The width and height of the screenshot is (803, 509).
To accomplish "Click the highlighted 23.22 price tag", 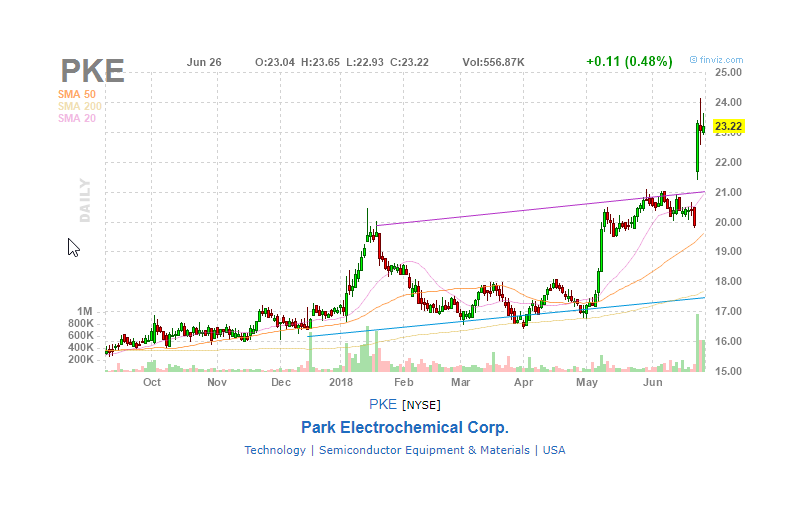I will pyautogui.click(x=728, y=126).
